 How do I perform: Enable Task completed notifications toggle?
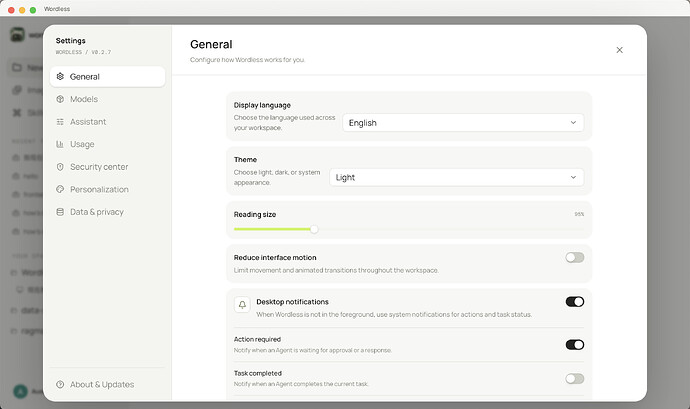[x=575, y=379]
